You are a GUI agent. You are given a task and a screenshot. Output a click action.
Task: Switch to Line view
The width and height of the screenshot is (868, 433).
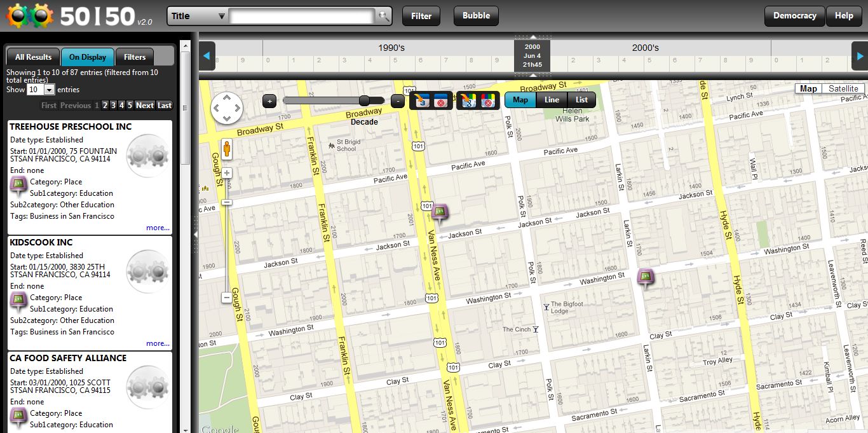(552, 100)
